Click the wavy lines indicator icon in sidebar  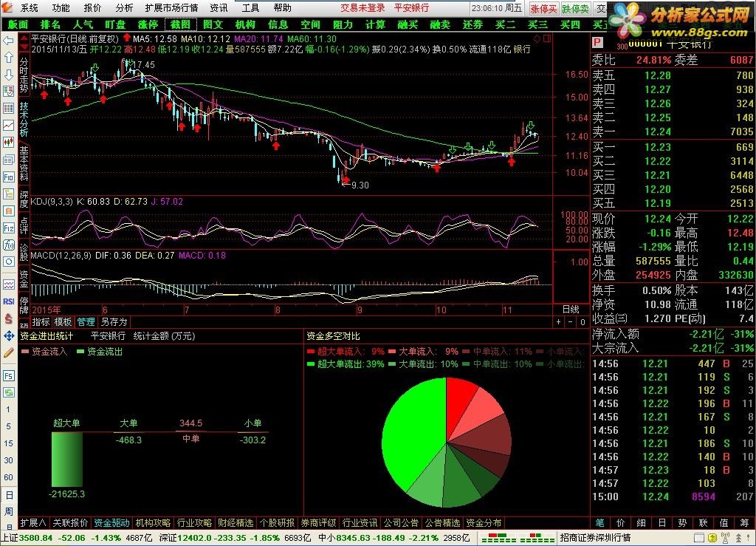[8, 284]
